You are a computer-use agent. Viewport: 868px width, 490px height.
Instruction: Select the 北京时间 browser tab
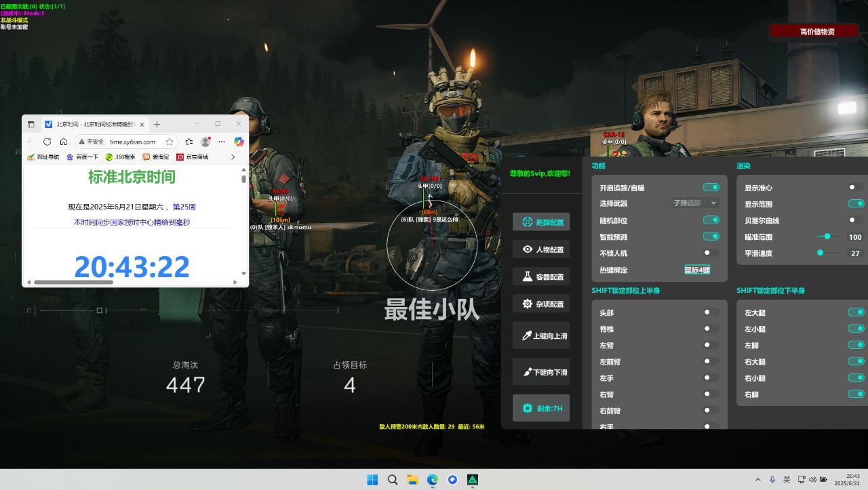point(95,124)
